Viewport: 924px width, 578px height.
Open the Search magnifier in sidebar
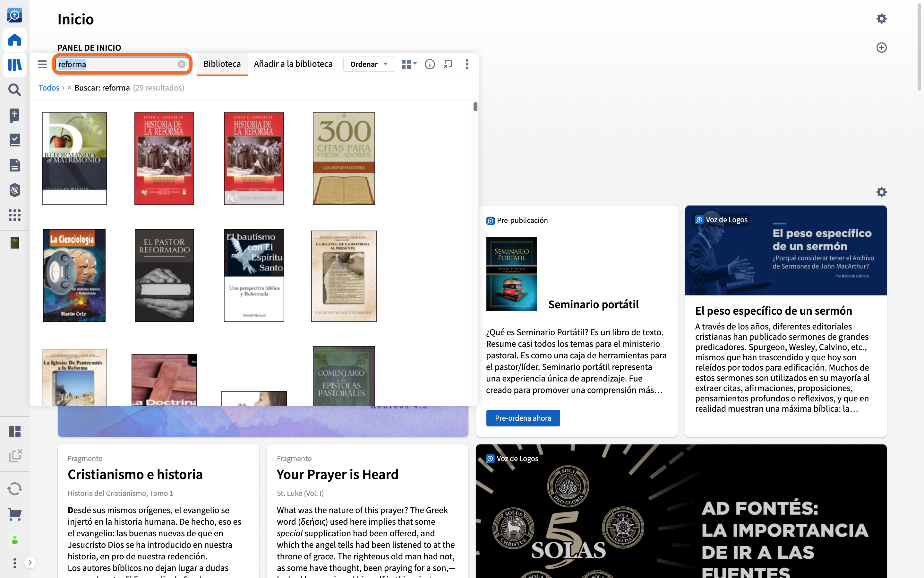(x=14, y=90)
